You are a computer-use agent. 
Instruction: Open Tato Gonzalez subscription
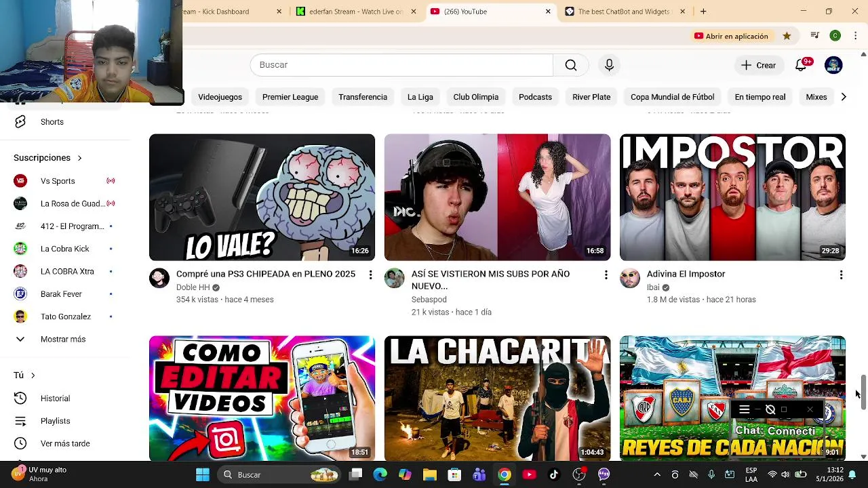tap(65, 317)
